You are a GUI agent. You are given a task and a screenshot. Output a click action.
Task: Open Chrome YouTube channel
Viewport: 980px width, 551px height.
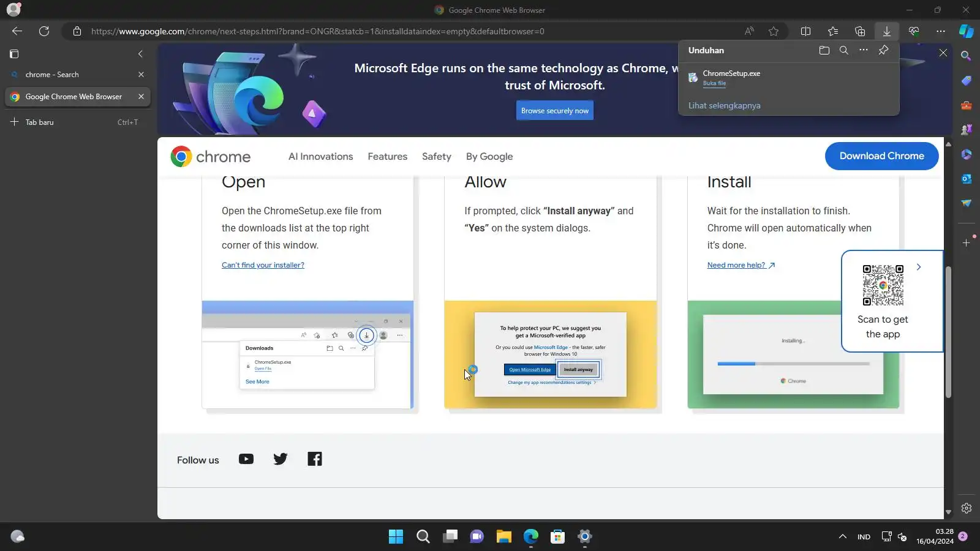click(x=246, y=459)
